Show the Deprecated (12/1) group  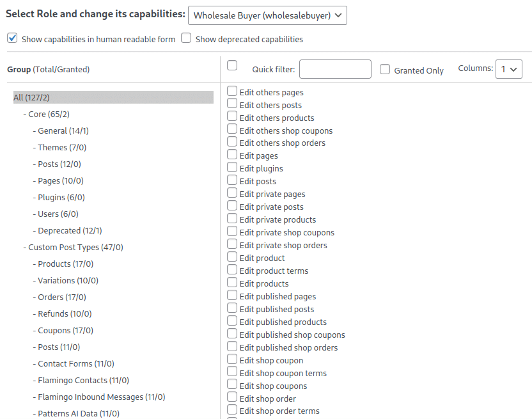pos(69,230)
